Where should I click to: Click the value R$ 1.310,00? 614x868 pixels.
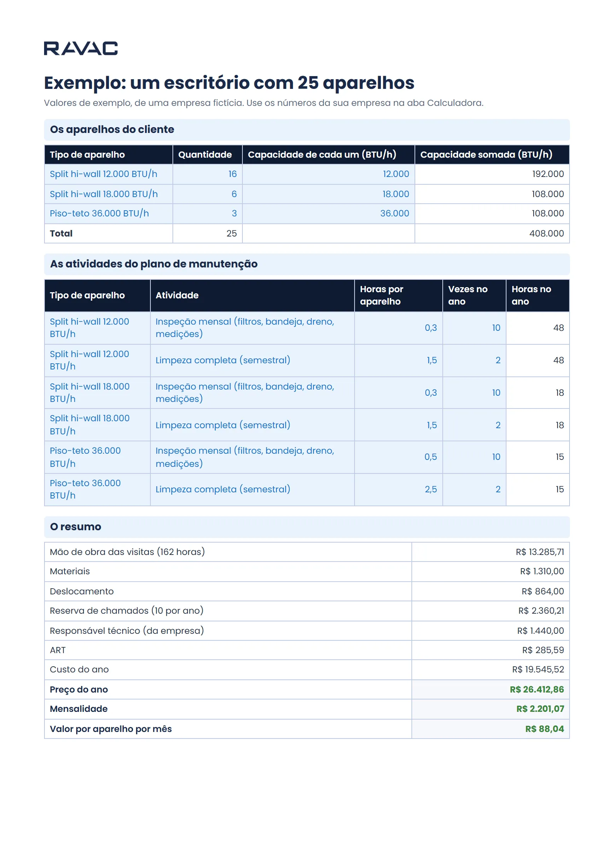pos(542,571)
